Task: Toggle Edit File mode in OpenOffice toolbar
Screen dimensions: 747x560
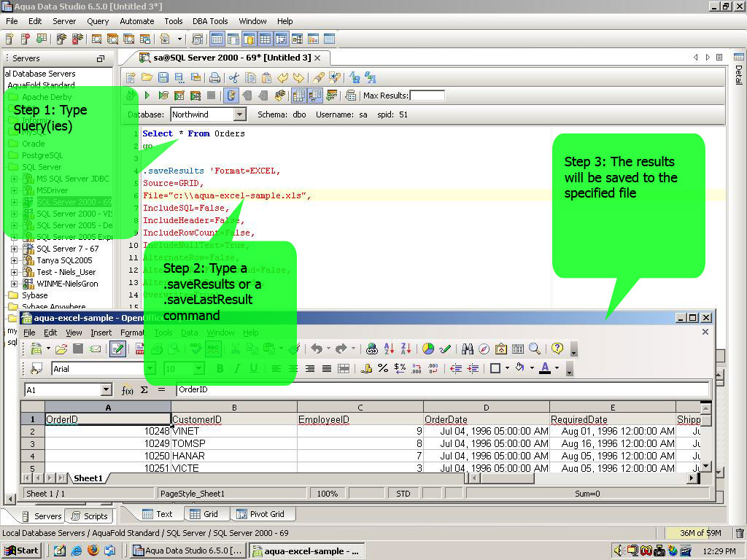Action: tap(117, 349)
